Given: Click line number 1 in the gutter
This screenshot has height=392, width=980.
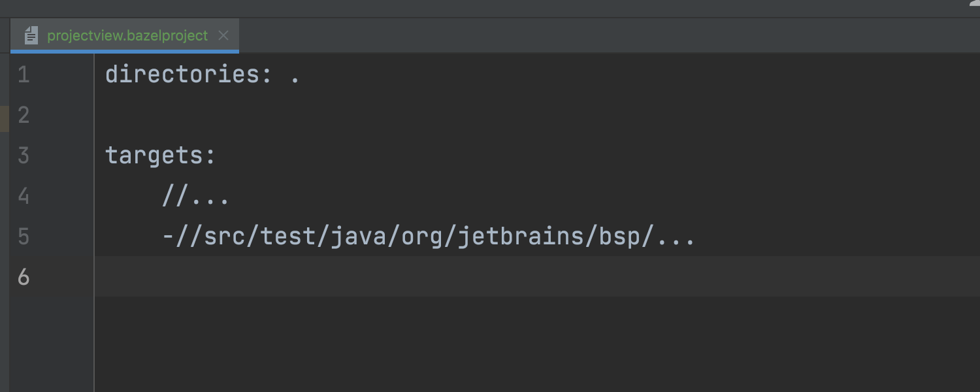Looking at the screenshot, I should [x=24, y=75].
